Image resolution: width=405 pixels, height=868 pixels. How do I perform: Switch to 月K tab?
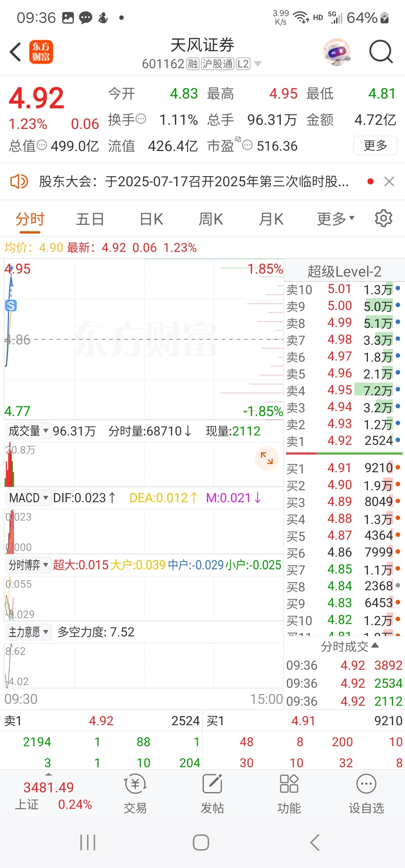pyautogui.click(x=271, y=218)
